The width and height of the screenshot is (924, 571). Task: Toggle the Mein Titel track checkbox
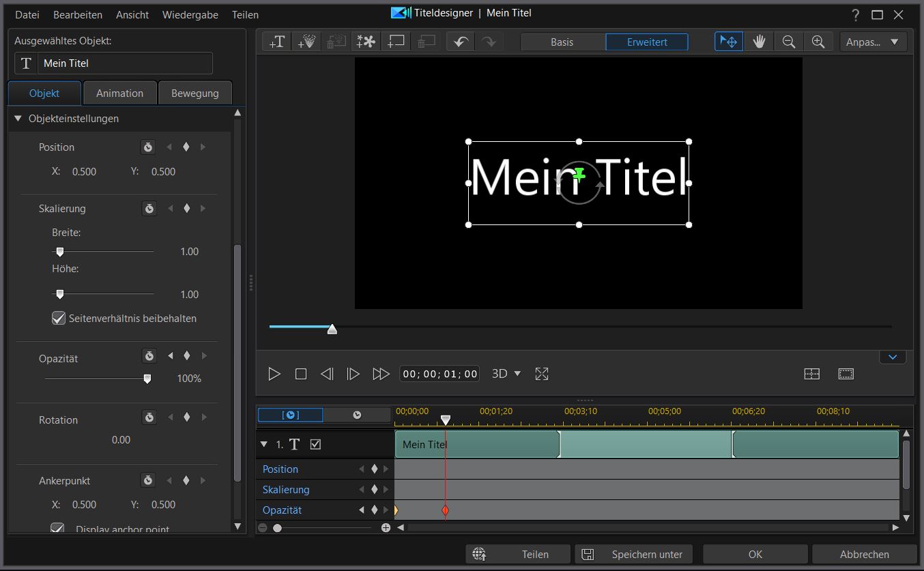tap(315, 444)
